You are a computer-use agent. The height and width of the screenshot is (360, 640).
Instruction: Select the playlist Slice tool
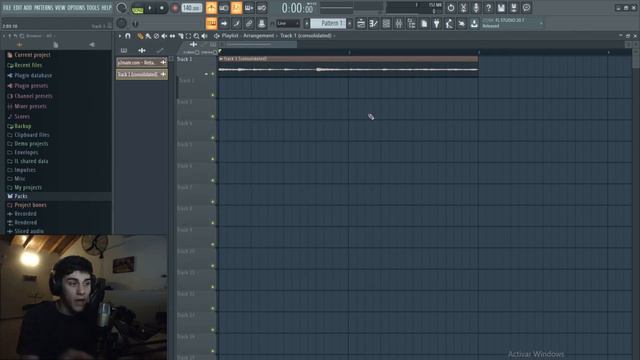180,36
